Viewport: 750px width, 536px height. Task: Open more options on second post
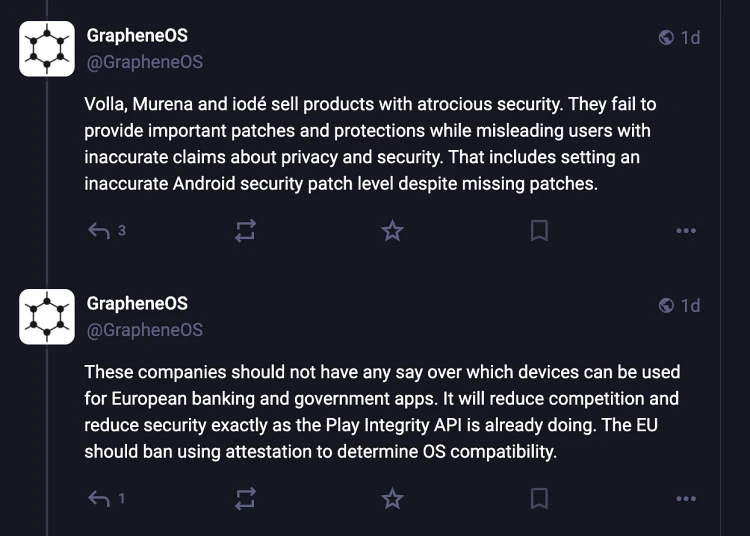click(x=685, y=498)
